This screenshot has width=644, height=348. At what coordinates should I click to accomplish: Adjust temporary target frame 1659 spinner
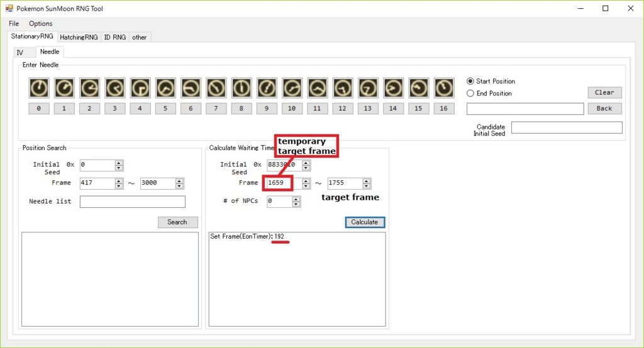tap(306, 183)
